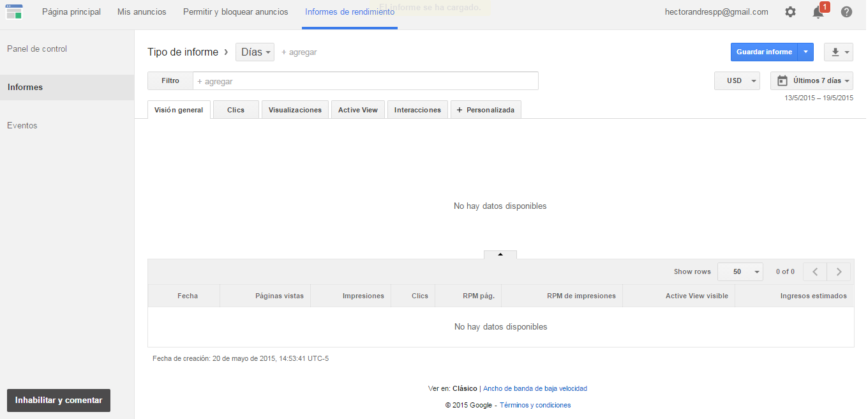Sort by RPM pág. column
The height and width of the screenshot is (419, 868).
coord(479,296)
